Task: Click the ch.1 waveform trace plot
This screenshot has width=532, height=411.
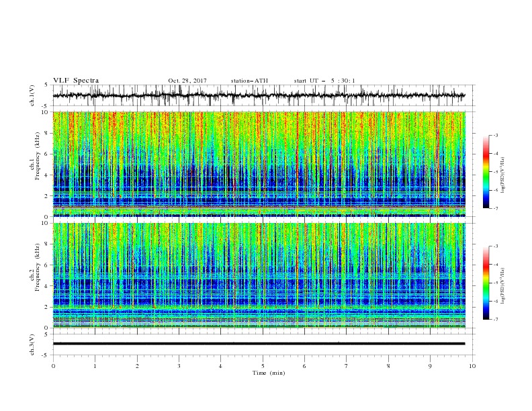Action: pos(259,95)
